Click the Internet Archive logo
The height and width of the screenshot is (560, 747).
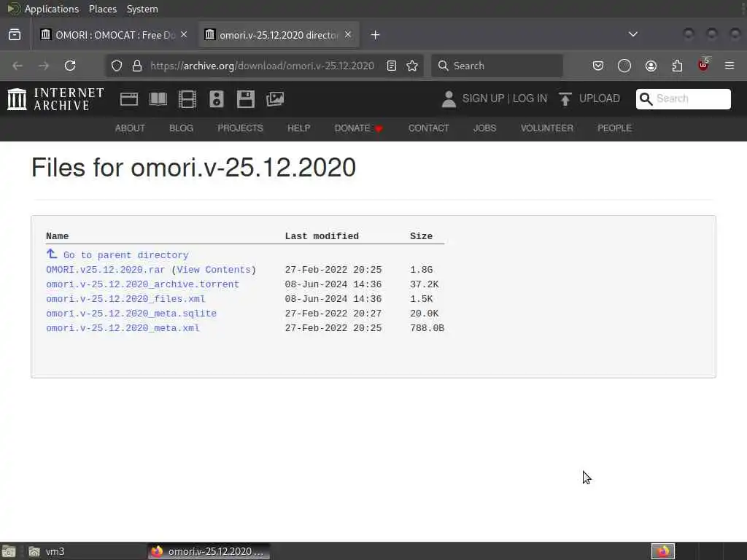pos(55,99)
